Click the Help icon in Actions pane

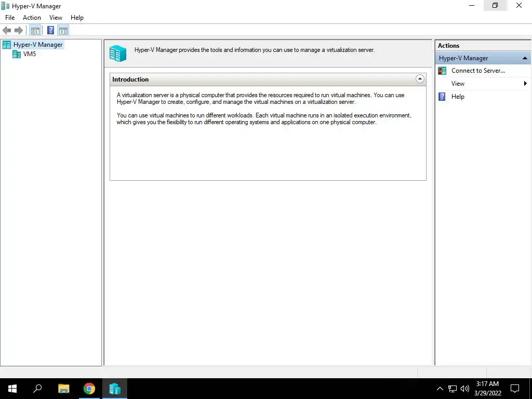pyautogui.click(x=442, y=97)
